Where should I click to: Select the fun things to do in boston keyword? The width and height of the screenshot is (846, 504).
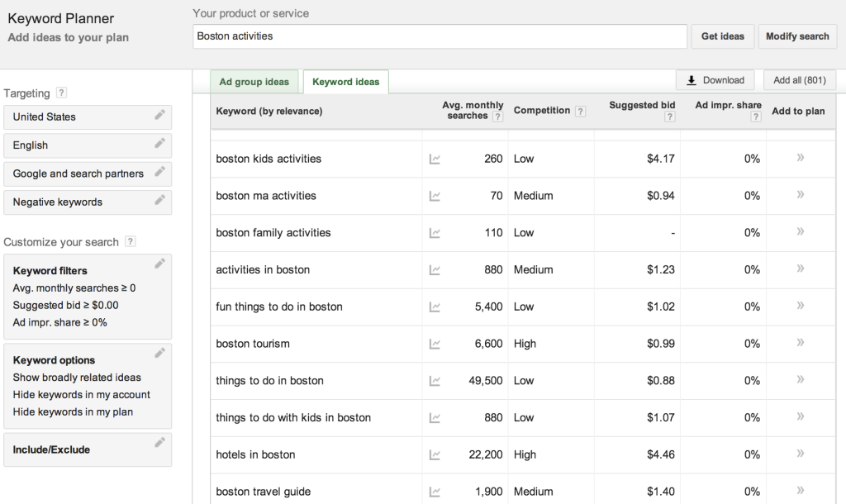point(279,307)
